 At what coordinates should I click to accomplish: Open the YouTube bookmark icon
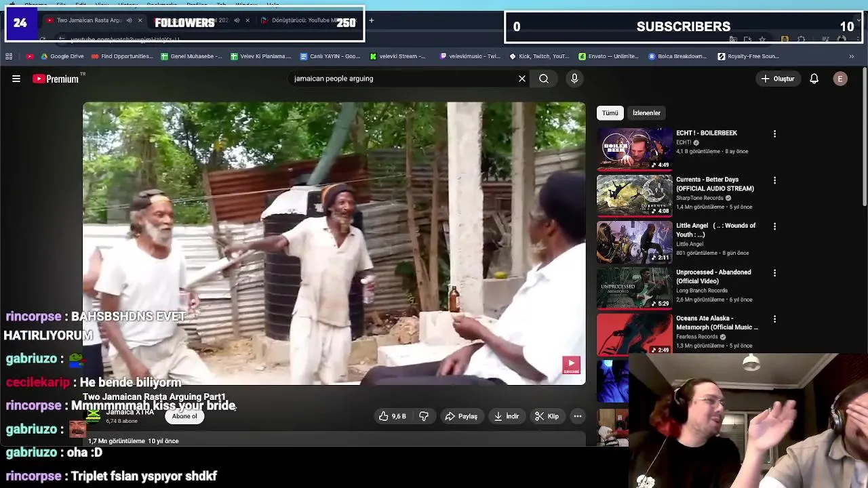click(x=30, y=56)
